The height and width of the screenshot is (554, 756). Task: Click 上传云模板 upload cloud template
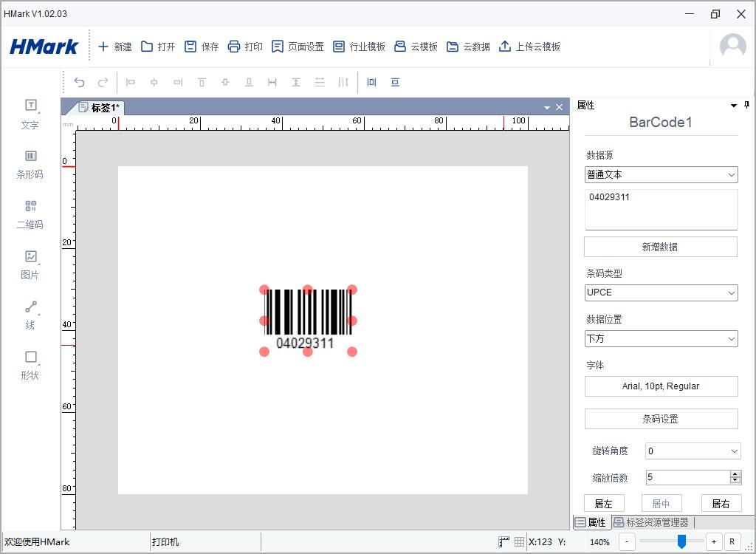point(529,47)
